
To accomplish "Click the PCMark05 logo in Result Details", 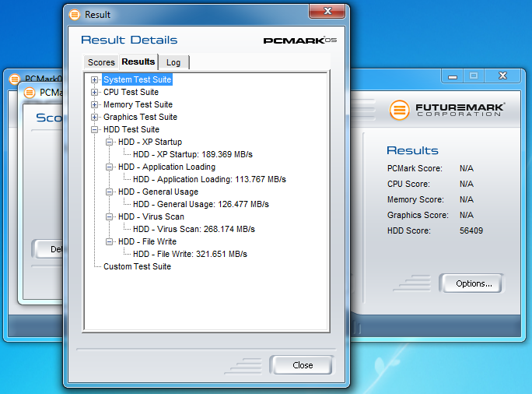I will [x=300, y=40].
